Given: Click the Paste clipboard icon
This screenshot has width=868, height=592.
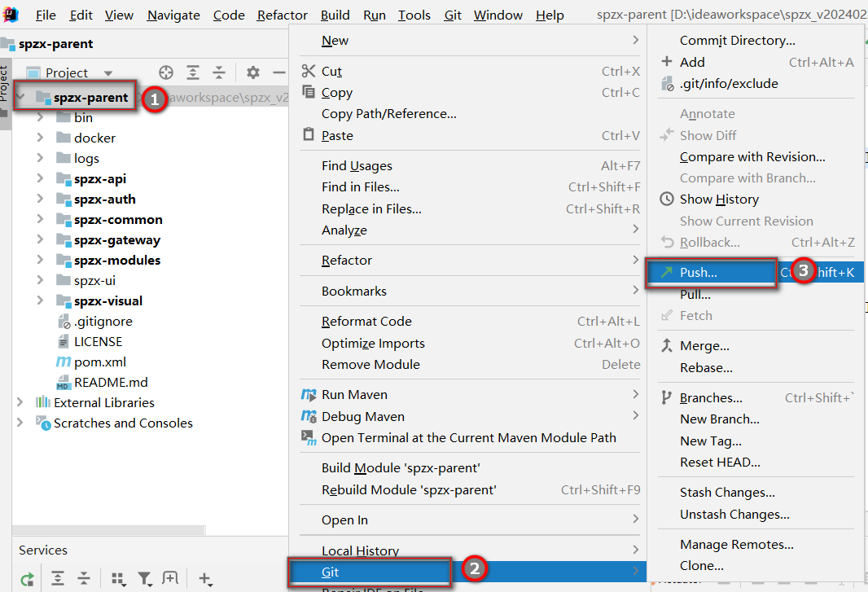Looking at the screenshot, I should 309,134.
